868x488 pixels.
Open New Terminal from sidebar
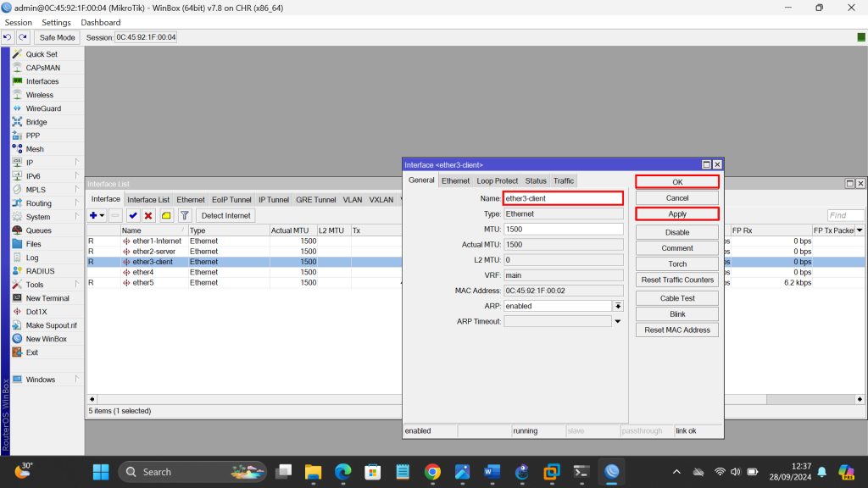pyautogui.click(x=47, y=298)
